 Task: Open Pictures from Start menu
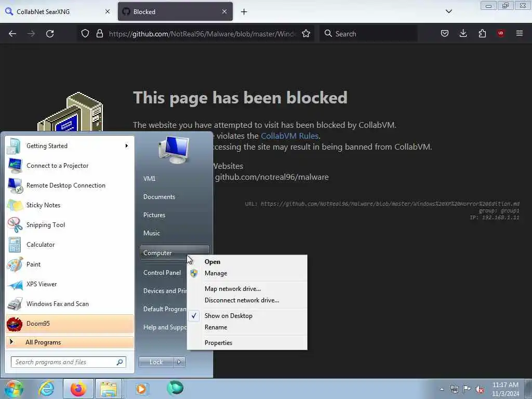(x=154, y=215)
